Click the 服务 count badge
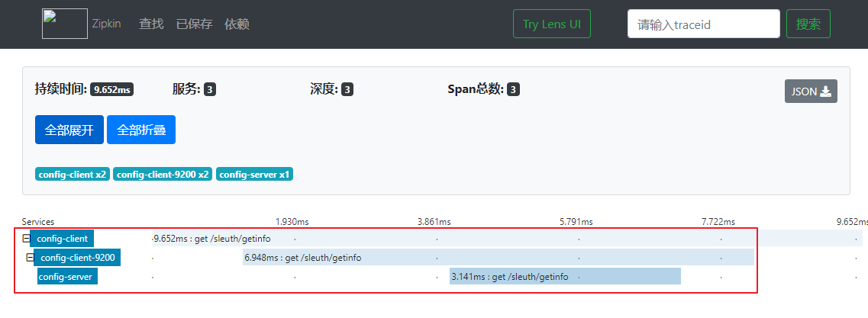Image resolution: width=868 pixels, height=318 pixels. 210,89
